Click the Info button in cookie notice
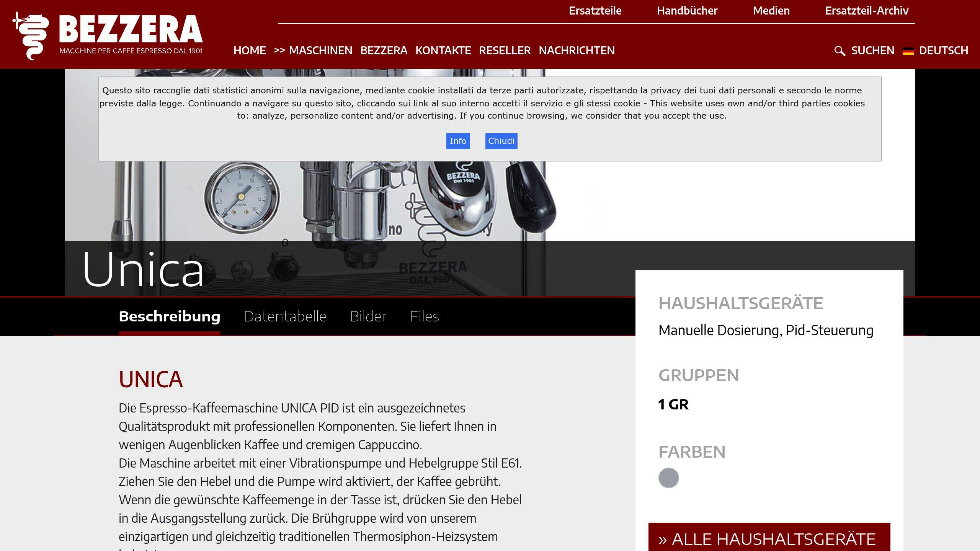 458,141
